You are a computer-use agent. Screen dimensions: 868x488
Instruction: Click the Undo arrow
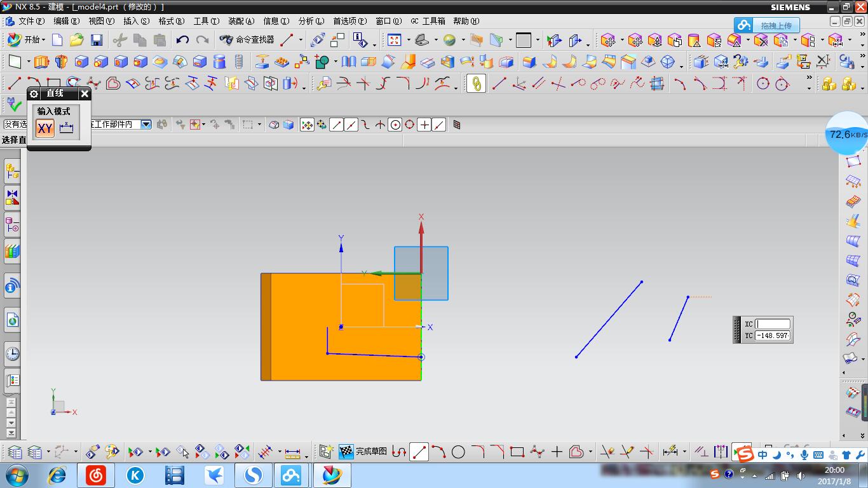[x=182, y=40]
